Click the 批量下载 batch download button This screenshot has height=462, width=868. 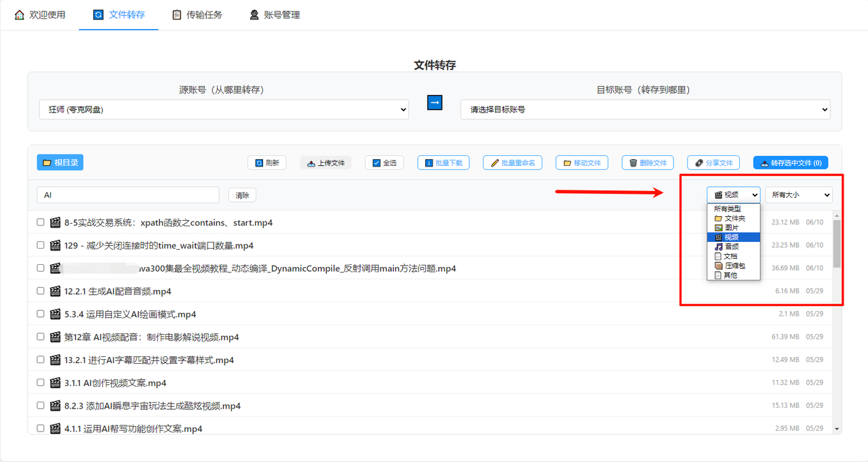[443, 163]
